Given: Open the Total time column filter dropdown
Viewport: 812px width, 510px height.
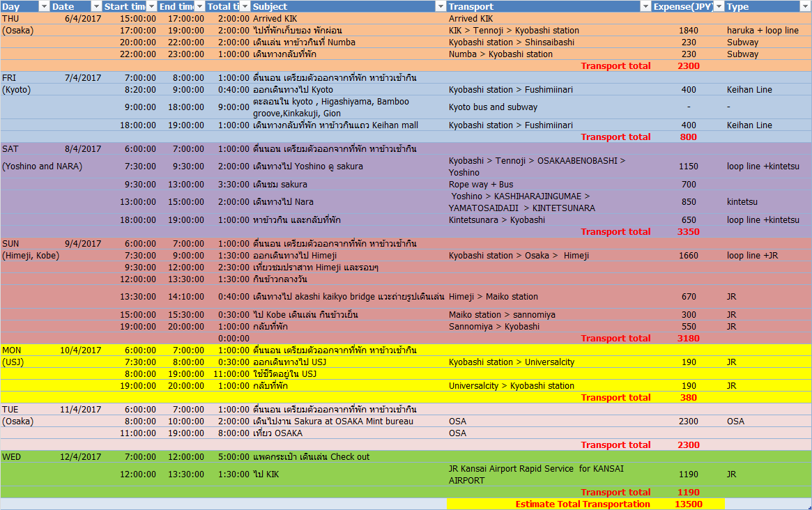Looking at the screenshot, I should point(245,6).
